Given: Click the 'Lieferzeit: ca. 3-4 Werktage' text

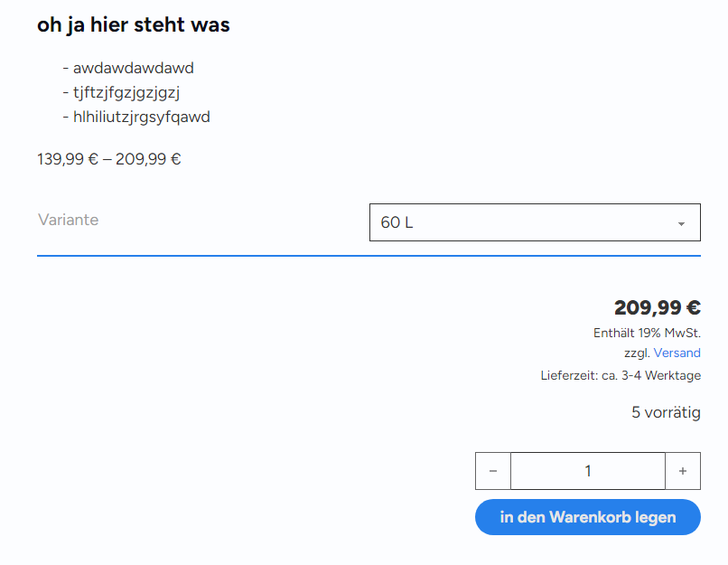Looking at the screenshot, I should (x=621, y=375).
